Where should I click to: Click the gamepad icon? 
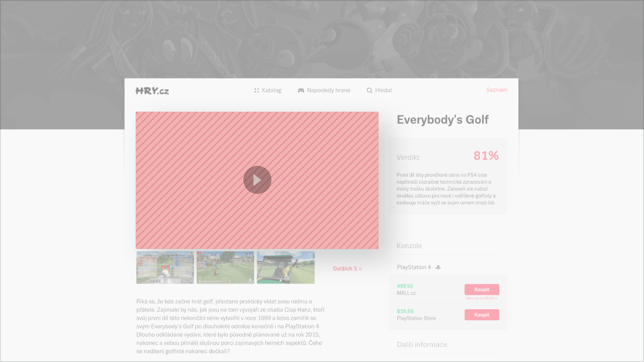301,90
